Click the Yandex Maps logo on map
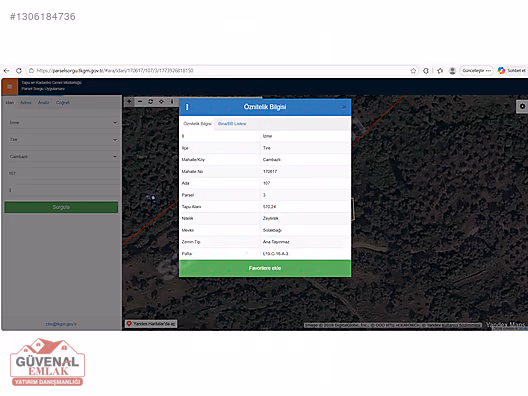Screen dimensions: 528x396 tap(505, 325)
